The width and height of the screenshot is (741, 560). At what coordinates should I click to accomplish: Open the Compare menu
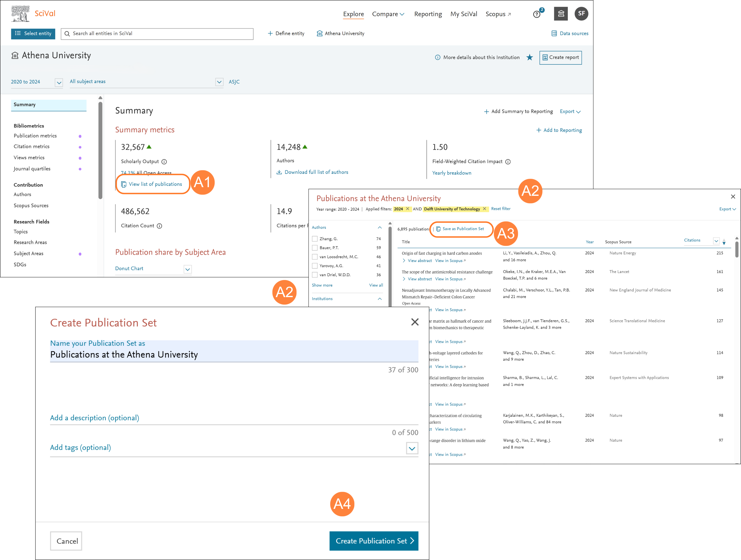(x=388, y=14)
